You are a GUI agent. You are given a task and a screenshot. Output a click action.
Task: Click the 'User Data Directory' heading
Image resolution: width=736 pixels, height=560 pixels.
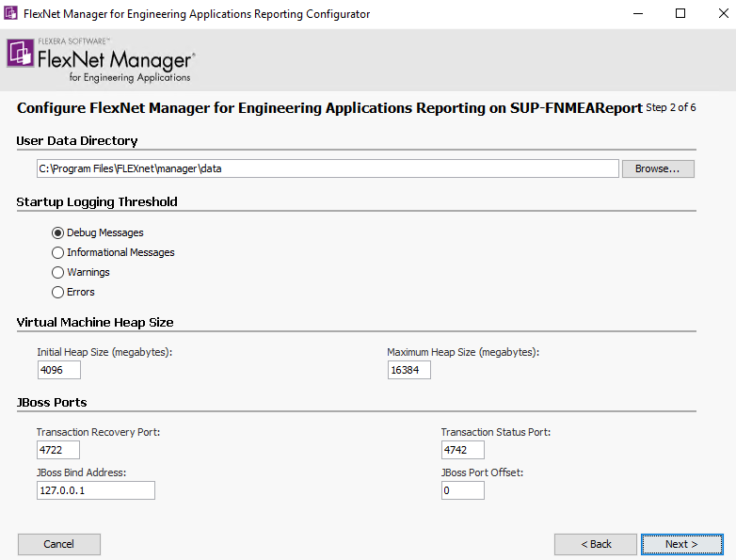pos(77,141)
